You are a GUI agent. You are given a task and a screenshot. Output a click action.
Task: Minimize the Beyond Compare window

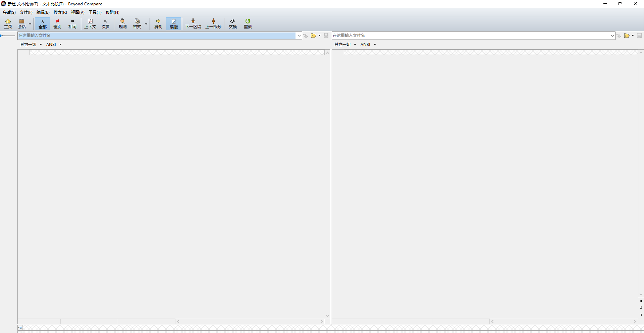(x=605, y=4)
